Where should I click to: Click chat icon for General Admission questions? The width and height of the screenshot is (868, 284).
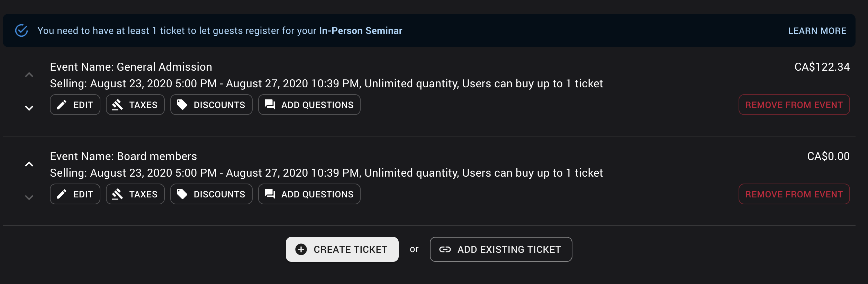[x=270, y=105]
